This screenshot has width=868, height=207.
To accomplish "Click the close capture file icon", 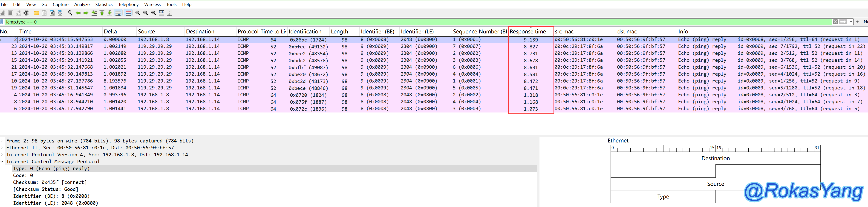I will tap(52, 13).
